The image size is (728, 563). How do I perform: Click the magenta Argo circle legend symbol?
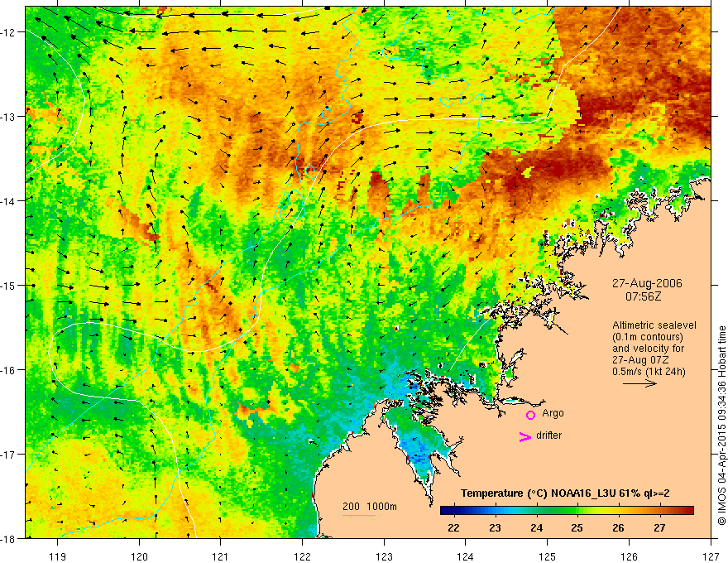pos(530,415)
